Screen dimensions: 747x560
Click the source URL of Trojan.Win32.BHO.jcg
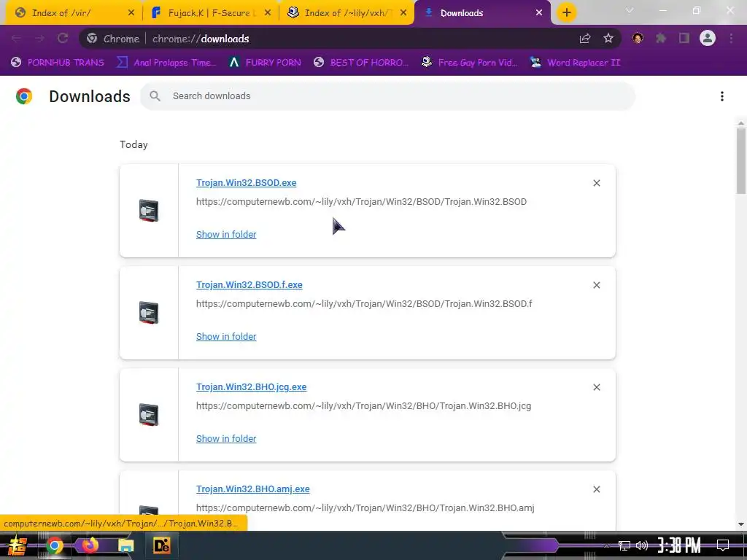363,405
